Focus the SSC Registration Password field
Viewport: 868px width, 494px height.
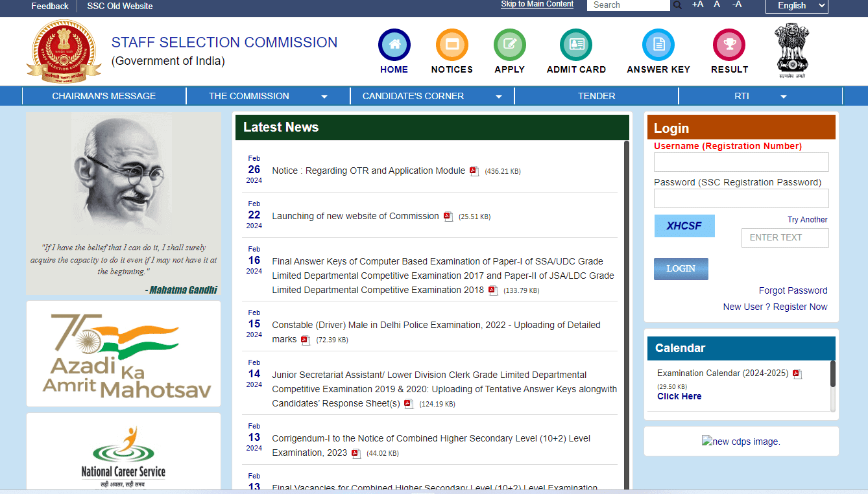(741, 198)
